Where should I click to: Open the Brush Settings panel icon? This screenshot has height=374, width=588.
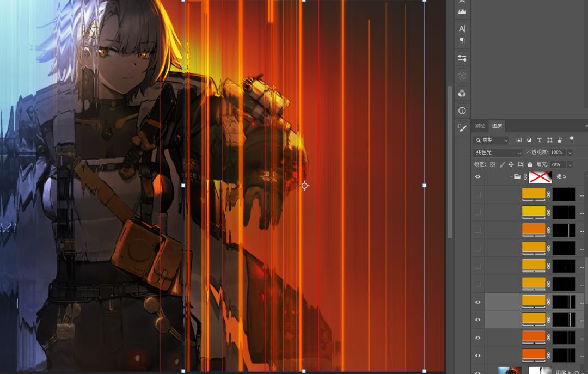462,128
